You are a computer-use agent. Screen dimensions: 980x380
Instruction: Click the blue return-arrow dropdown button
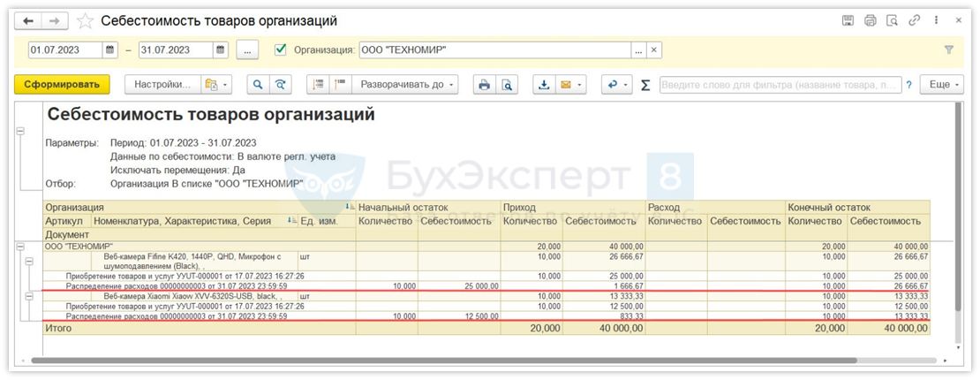(x=617, y=85)
